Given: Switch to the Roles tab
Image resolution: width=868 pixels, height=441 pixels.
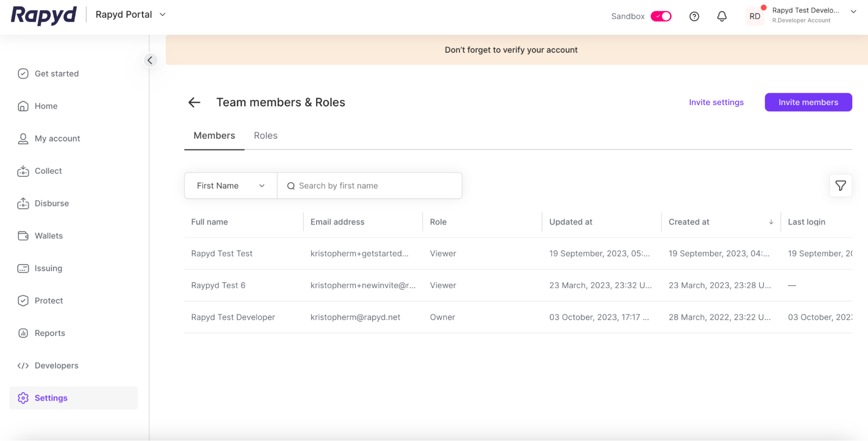Looking at the screenshot, I should click(265, 136).
